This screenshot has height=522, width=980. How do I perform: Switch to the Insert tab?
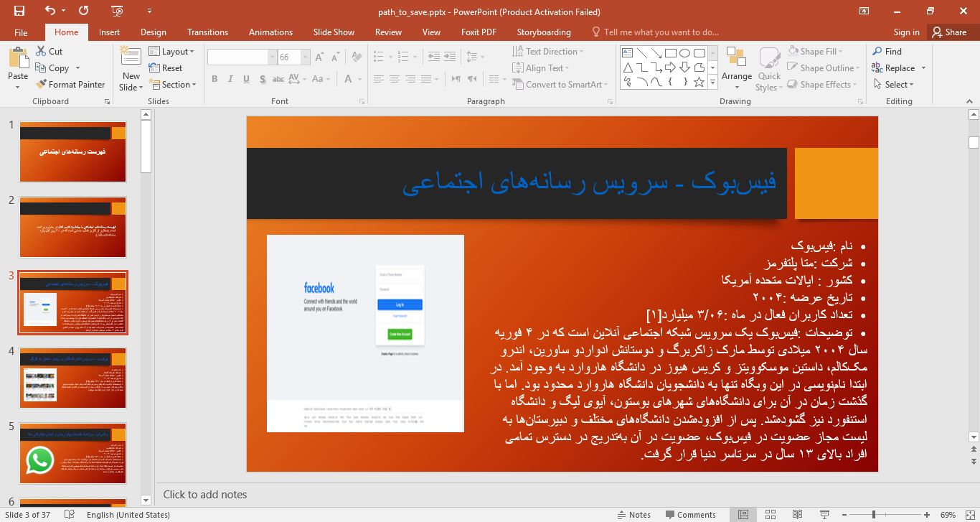pyautogui.click(x=109, y=32)
